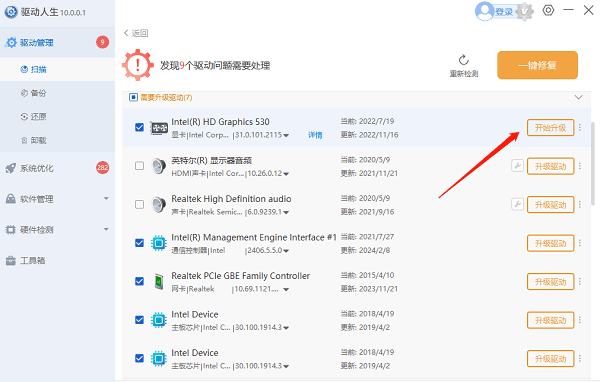The image size is (600, 382).
Task: Open version dropdown 10.26.0.12
Action: (x=286, y=174)
